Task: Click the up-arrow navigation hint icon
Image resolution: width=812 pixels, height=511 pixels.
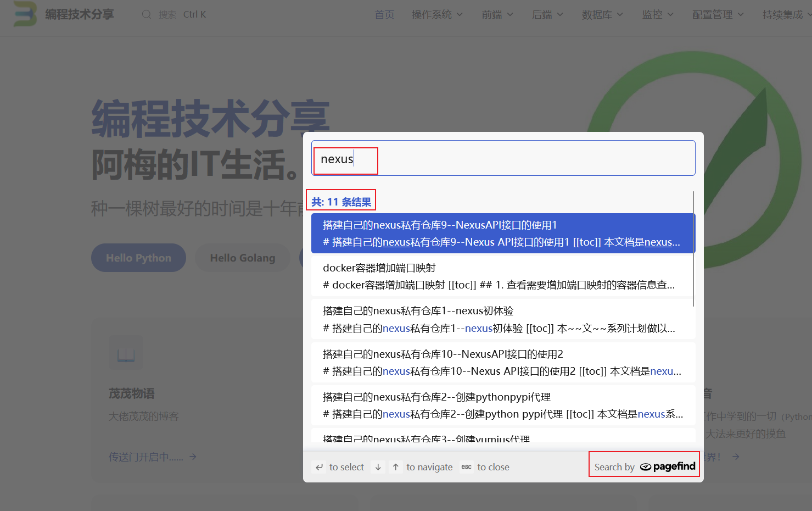Action: 395,466
